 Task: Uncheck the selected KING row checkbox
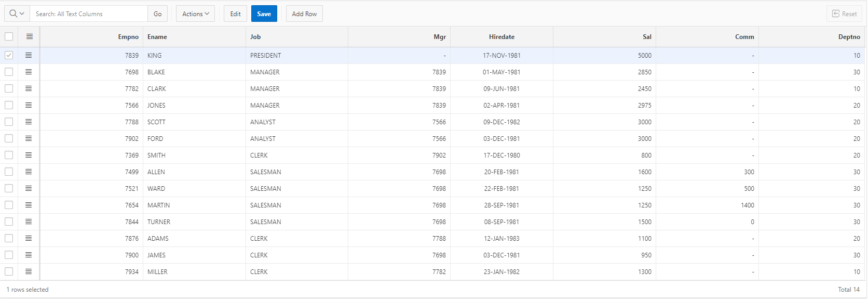pyautogui.click(x=9, y=55)
